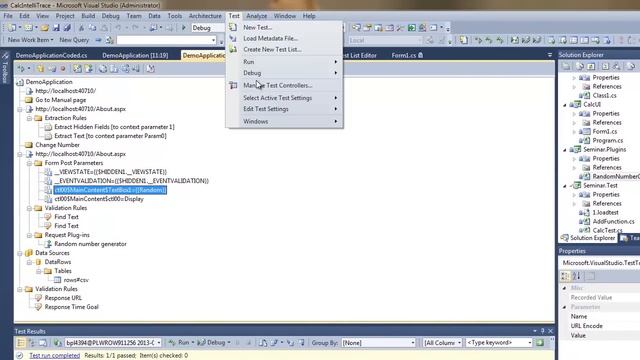Image resolution: width=640 pixels, height=360 pixels.
Task: Click the New Test icon in menu
Action: [233, 27]
